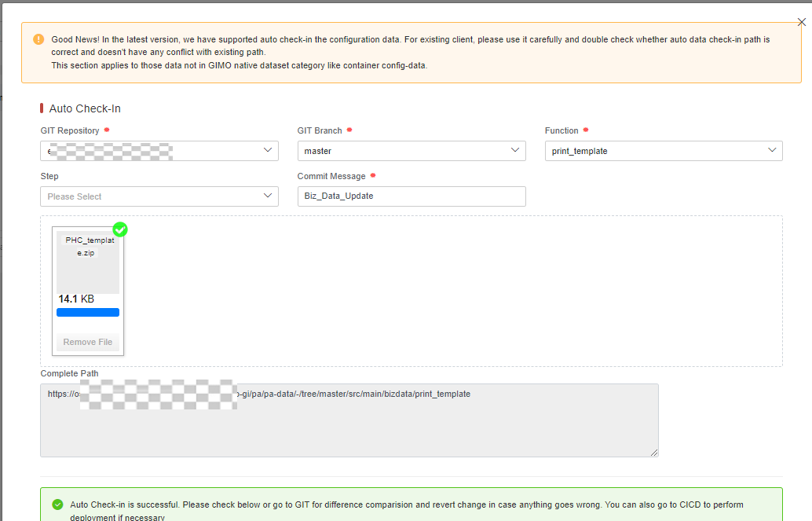
Task: Close the Auto Check-In dialog
Action: 801,23
